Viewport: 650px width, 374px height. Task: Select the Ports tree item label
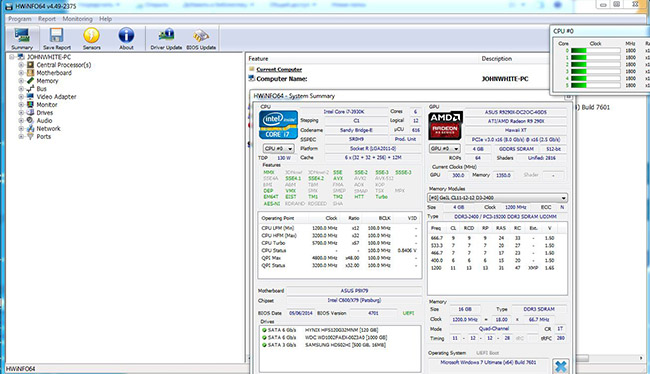pos(44,136)
